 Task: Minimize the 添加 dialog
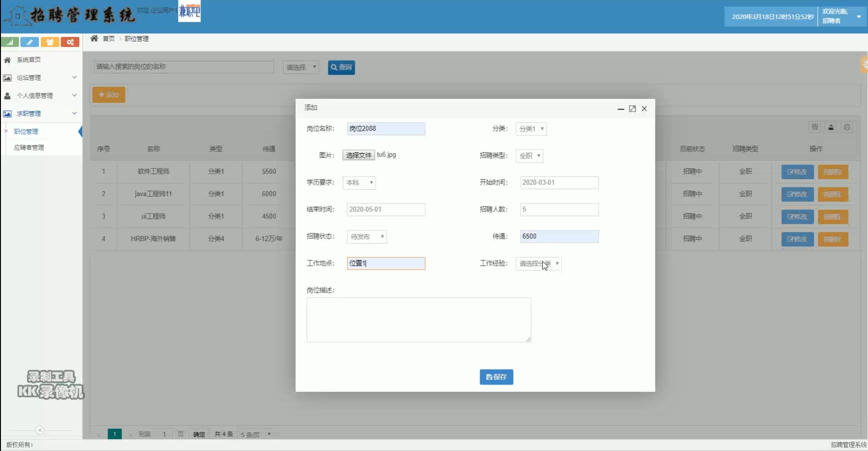pos(621,109)
